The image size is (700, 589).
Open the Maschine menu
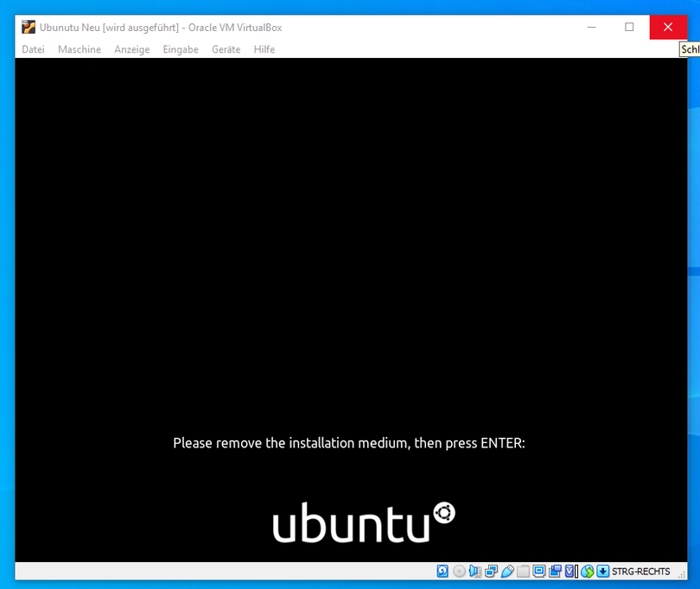(80, 49)
